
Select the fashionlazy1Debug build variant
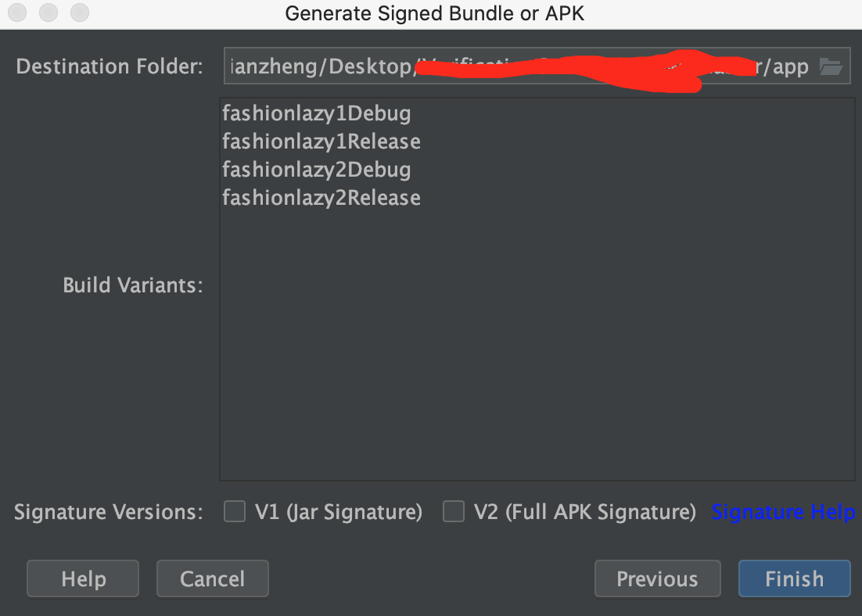point(316,113)
